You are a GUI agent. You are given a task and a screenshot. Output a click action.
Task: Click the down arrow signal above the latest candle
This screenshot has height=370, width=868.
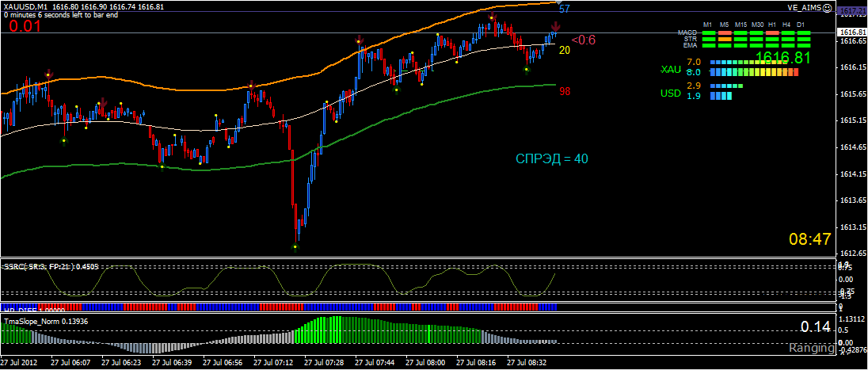click(555, 26)
